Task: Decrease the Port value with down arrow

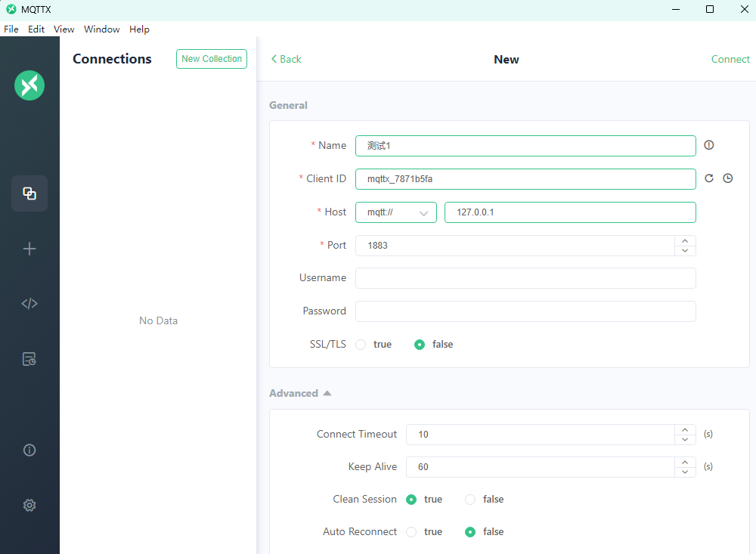Action: point(685,251)
